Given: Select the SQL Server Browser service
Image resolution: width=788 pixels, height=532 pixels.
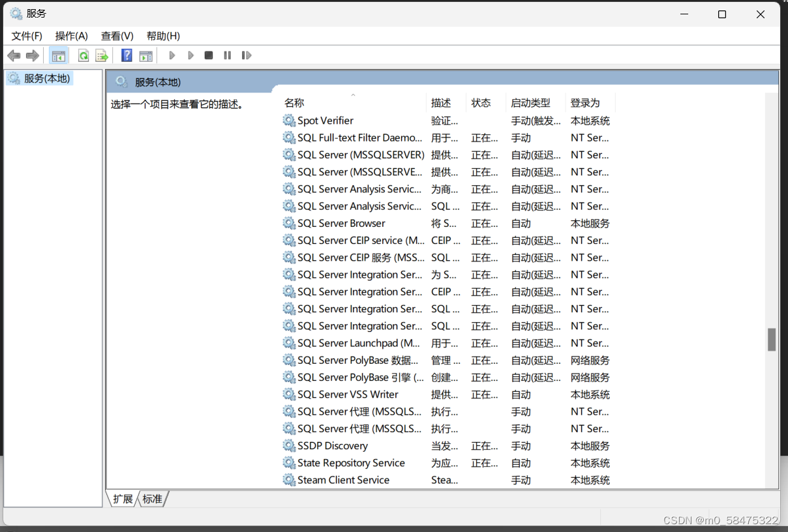Looking at the screenshot, I should (342, 223).
